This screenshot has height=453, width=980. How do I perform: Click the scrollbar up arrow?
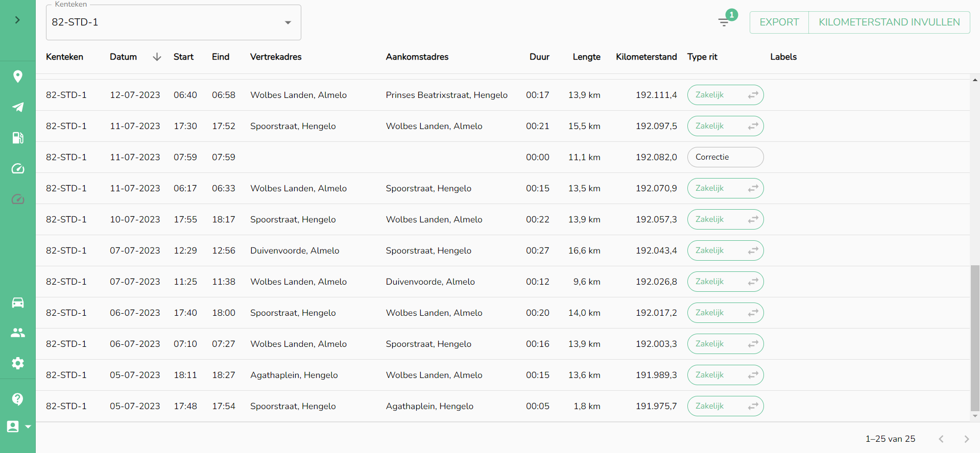pos(975,80)
